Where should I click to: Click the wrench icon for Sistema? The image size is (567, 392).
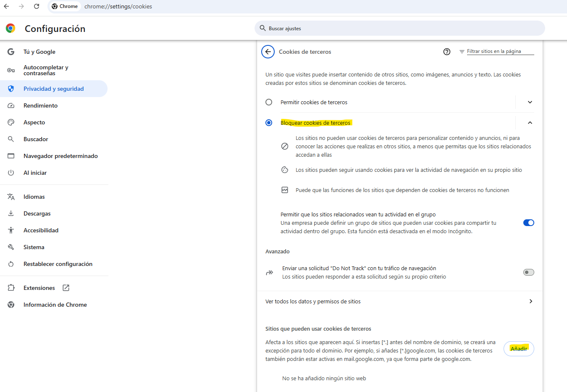(x=11, y=247)
